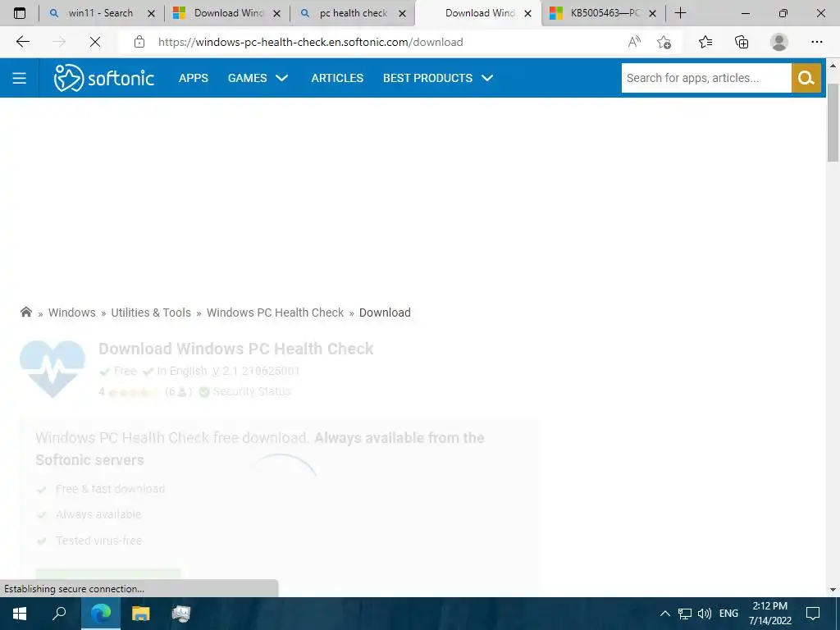This screenshot has width=840, height=630.
Task: Click in the Softonic search field
Action: [x=706, y=78]
